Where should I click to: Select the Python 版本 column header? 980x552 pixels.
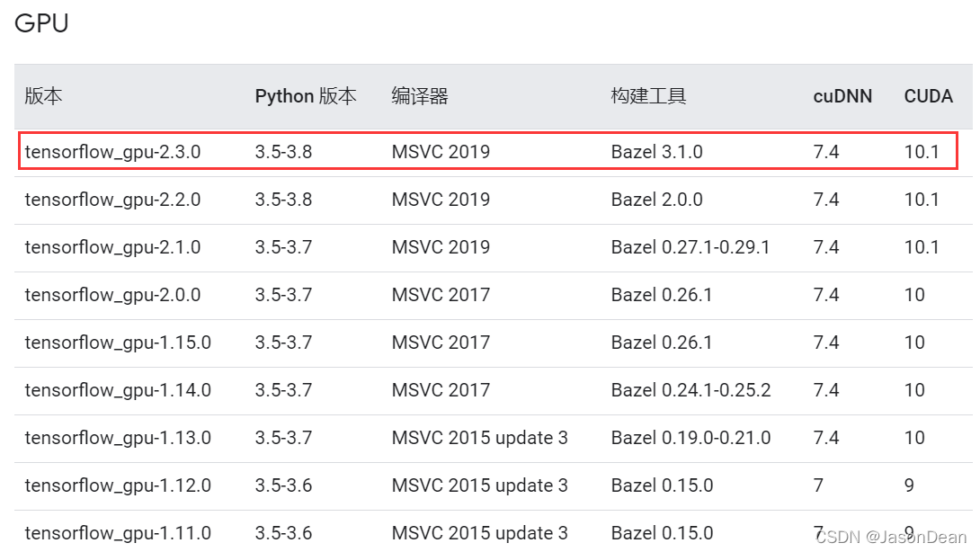pos(306,96)
